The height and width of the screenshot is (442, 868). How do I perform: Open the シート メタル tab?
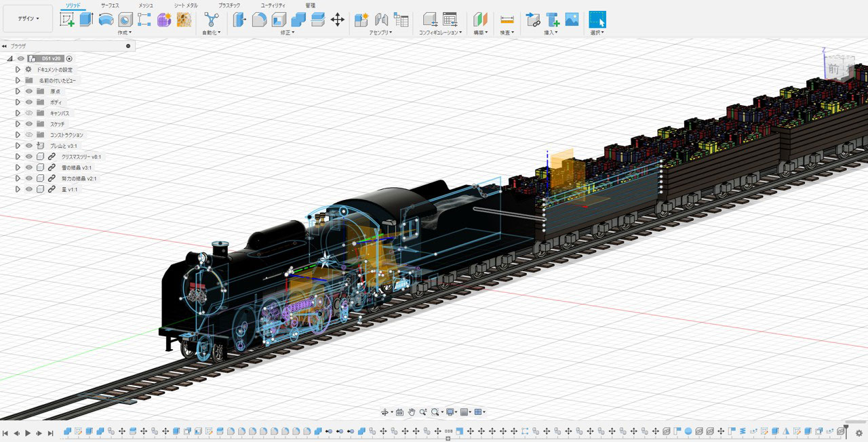point(186,5)
